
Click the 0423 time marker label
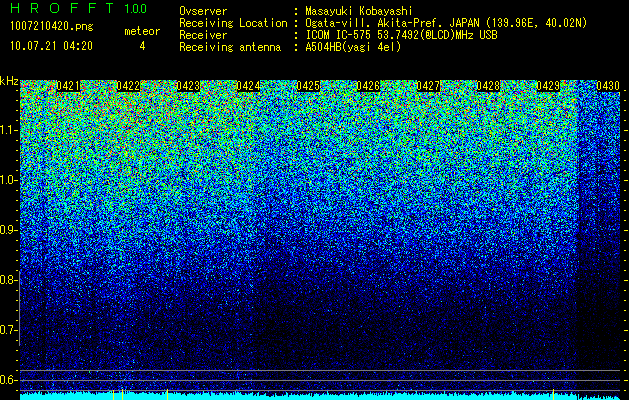coord(188,86)
